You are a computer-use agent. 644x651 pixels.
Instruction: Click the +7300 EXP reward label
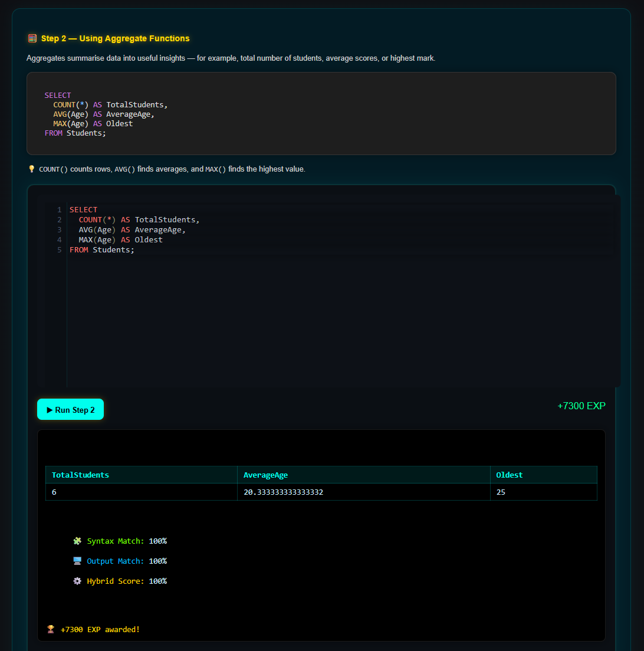click(581, 406)
